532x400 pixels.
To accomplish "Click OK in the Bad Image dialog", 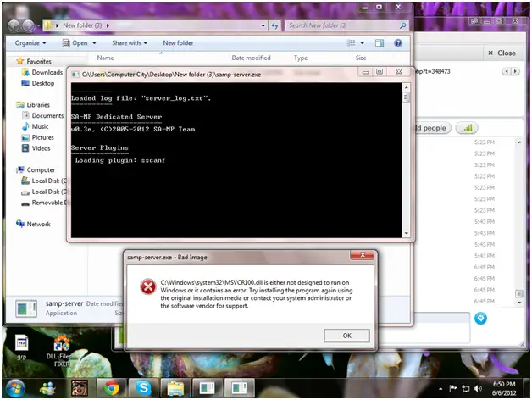I will coord(346,336).
